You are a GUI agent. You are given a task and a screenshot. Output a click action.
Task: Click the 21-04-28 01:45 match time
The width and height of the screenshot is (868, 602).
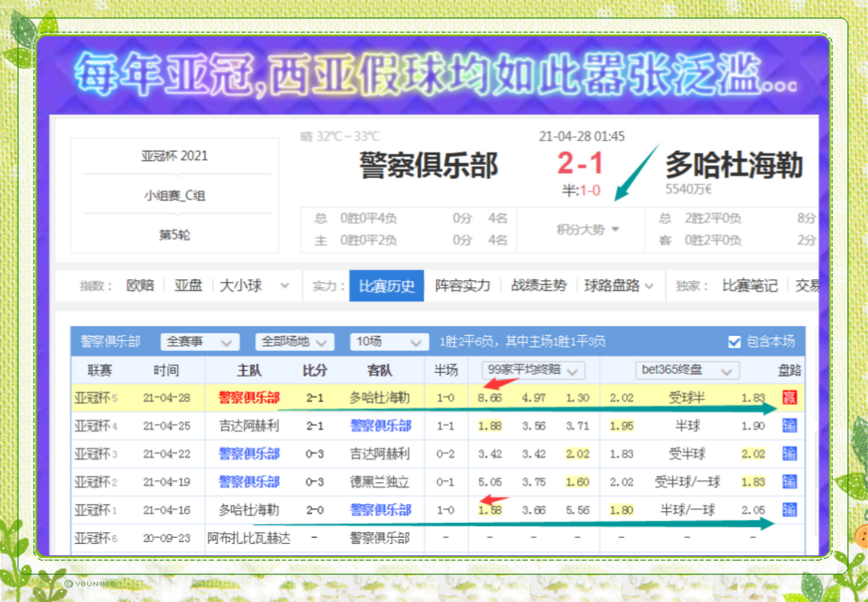tap(581, 137)
